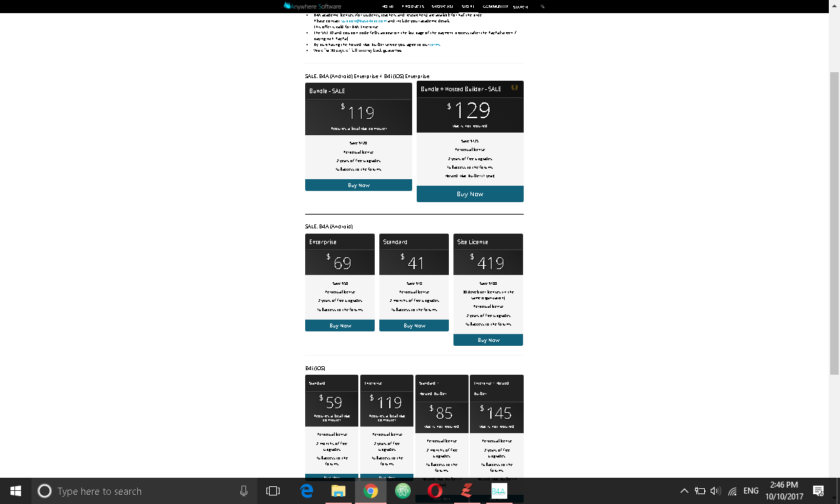840x504 pixels.
Task: Buy the $129 Bundle + Hosted Builder
Action: pos(470,194)
